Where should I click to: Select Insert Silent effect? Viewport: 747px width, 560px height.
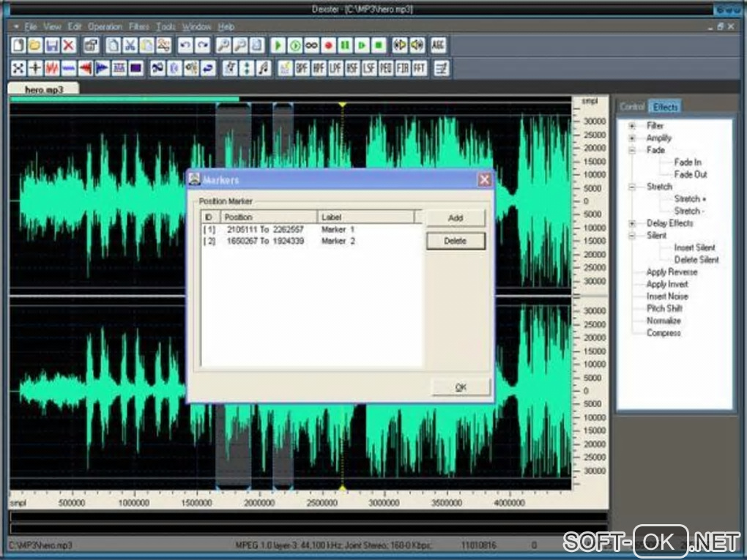(694, 247)
